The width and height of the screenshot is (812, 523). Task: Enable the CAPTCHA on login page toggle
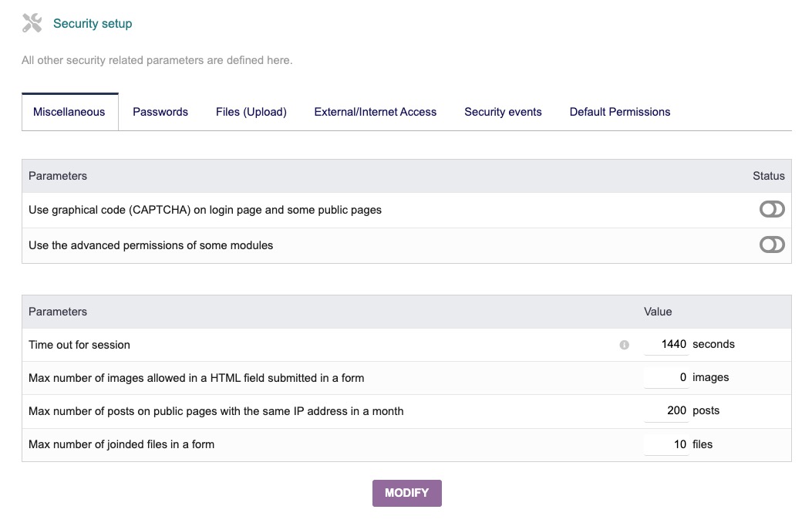click(x=771, y=209)
